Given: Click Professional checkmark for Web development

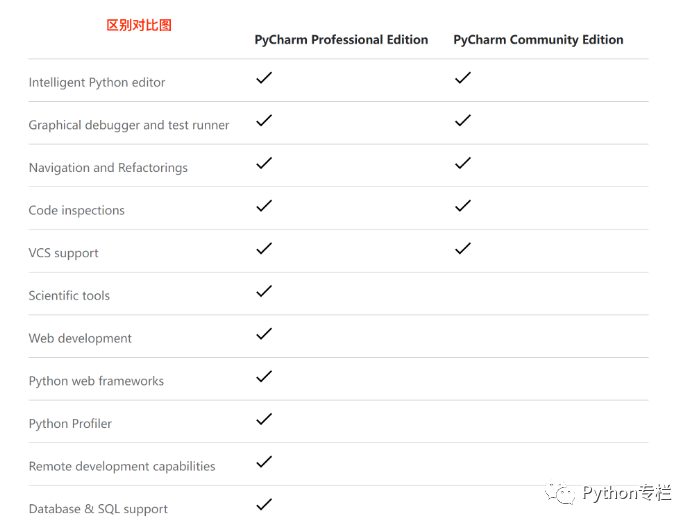Looking at the screenshot, I should point(264,334).
